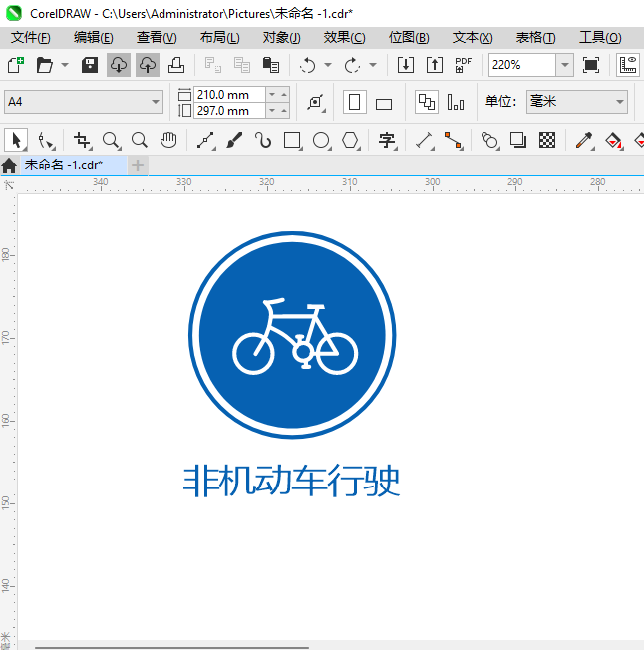
Task: Click the auto-fit page icon
Action: coord(316,102)
